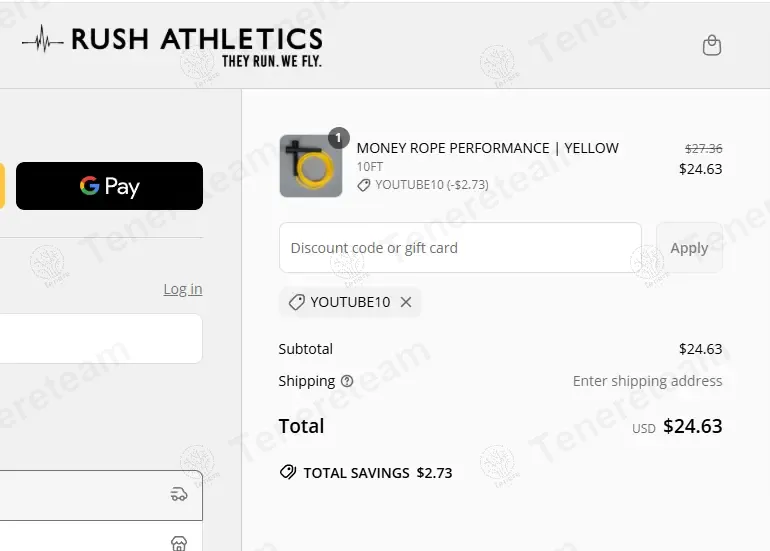The image size is (770, 551).
Task: Click the heartbeat pulse icon in logo
Action: tap(43, 40)
